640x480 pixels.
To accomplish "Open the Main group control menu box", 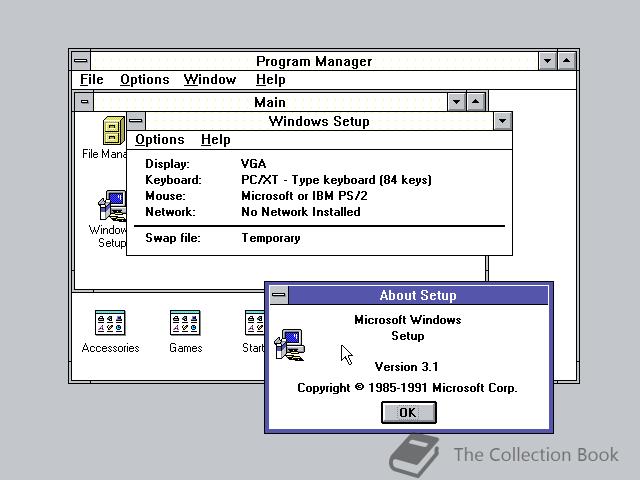I will click(x=84, y=102).
